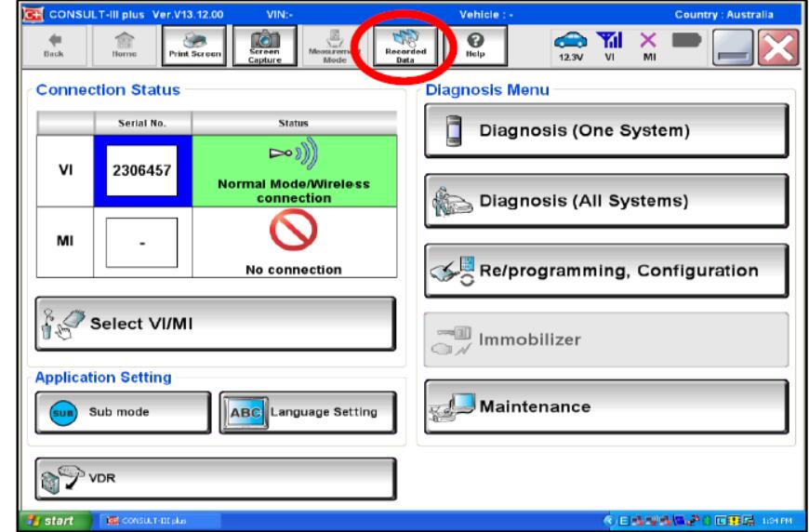Open Measurement Mode
The width and height of the screenshot is (809, 532).
pos(335,46)
